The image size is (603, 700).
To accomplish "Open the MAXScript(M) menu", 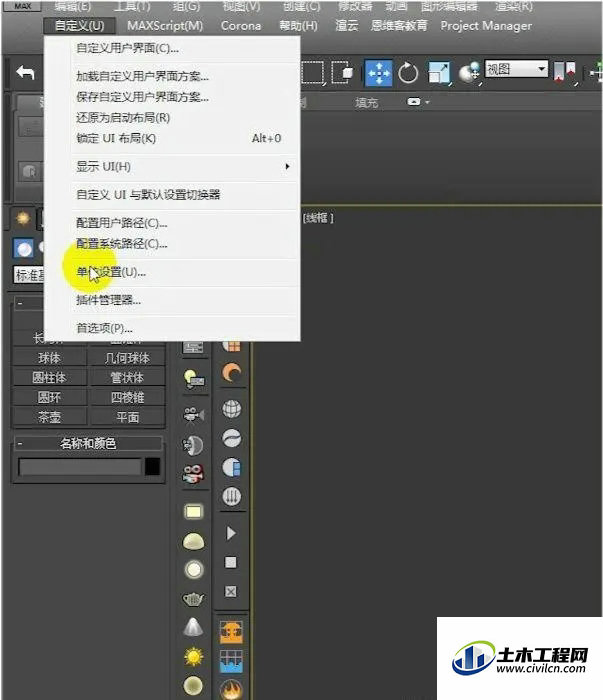I will tap(165, 25).
